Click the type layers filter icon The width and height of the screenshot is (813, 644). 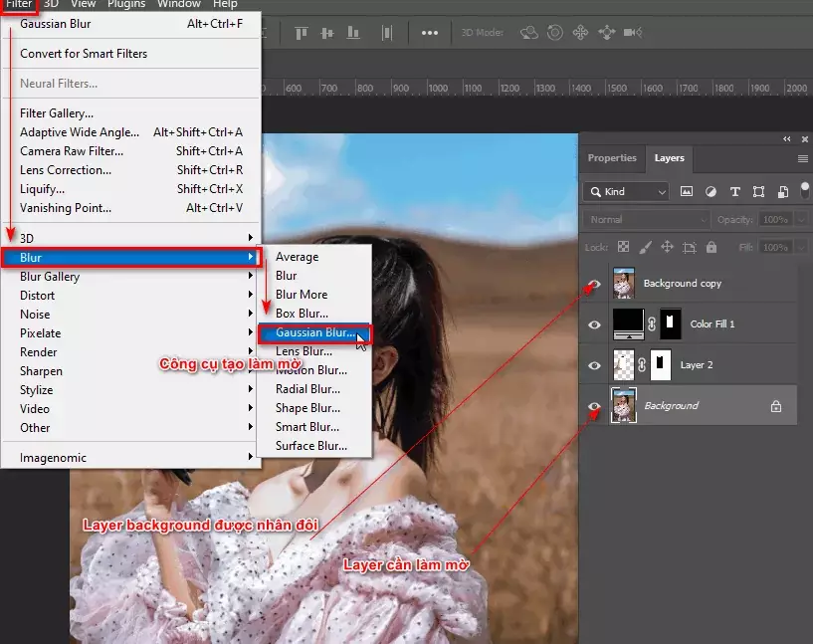(x=735, y=191)
